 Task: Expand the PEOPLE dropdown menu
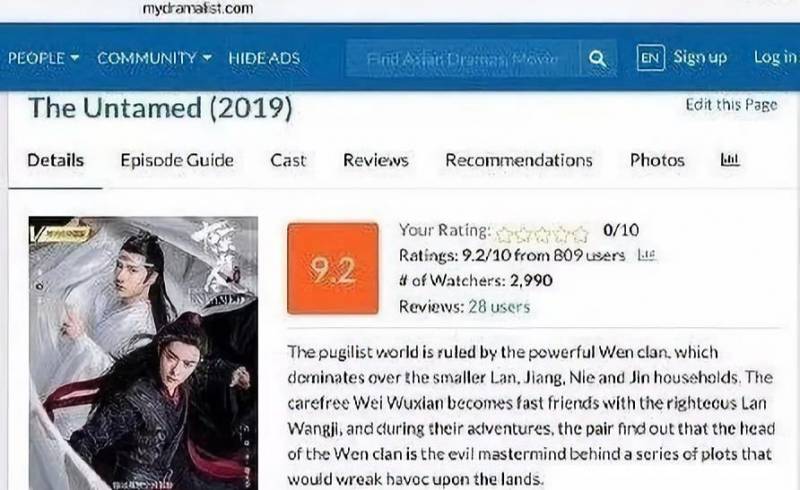coord(43,58)
